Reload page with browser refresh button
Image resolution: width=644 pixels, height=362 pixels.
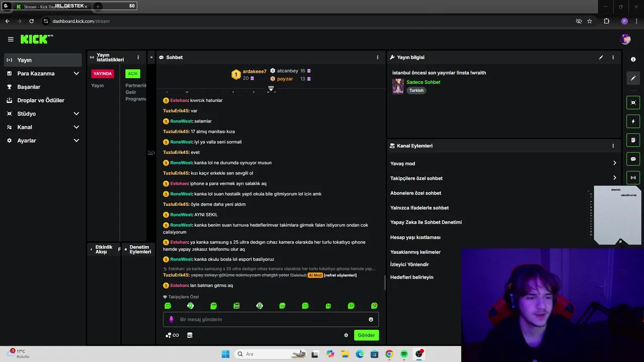31,21
